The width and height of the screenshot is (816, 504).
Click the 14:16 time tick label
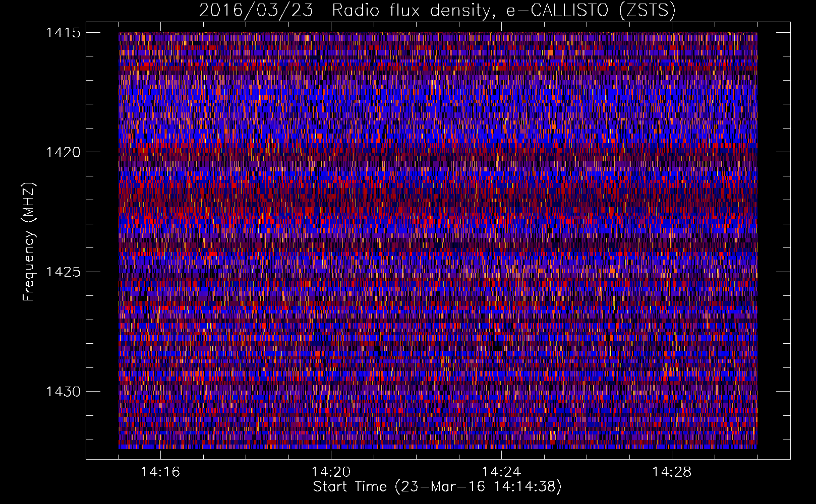click(160, 472)
